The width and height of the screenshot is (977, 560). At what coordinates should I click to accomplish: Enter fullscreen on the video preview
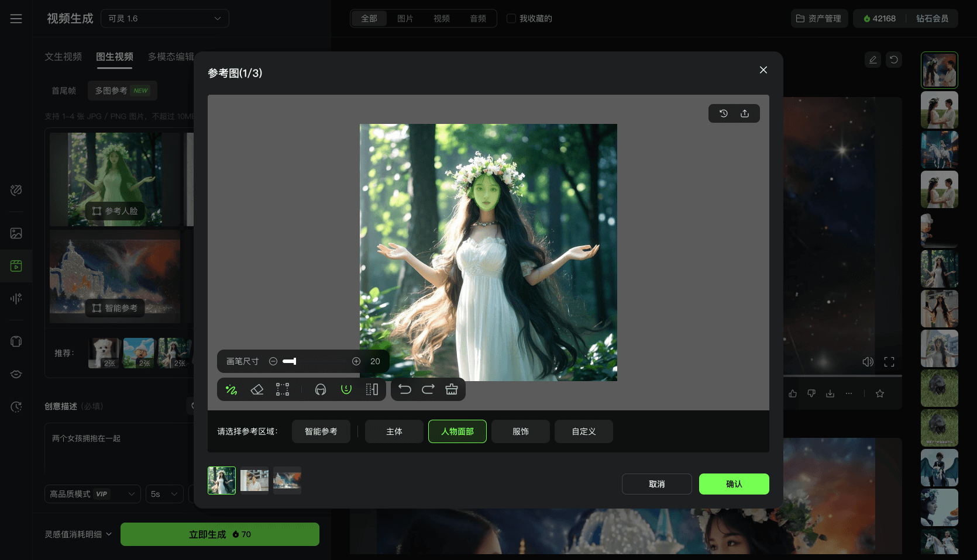click(889, 362)
